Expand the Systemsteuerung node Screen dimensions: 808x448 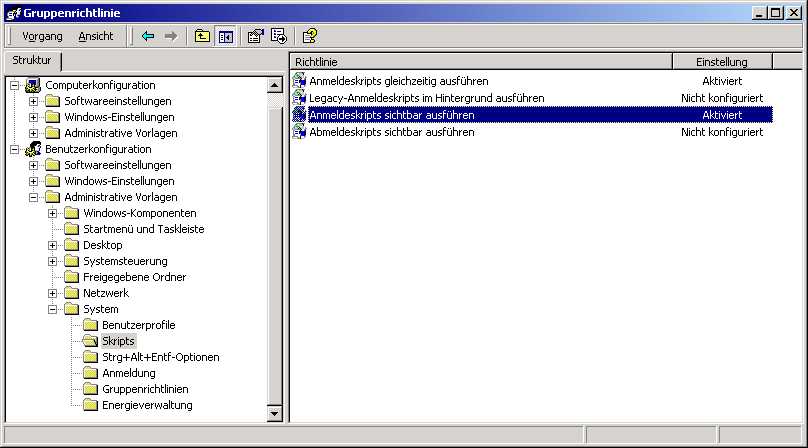point(53,261)
